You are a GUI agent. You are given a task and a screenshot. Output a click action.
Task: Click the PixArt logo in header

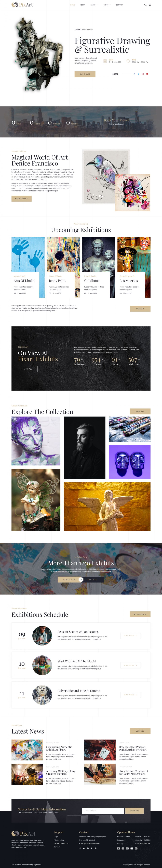pyautogui.click(x=22, y=5)
